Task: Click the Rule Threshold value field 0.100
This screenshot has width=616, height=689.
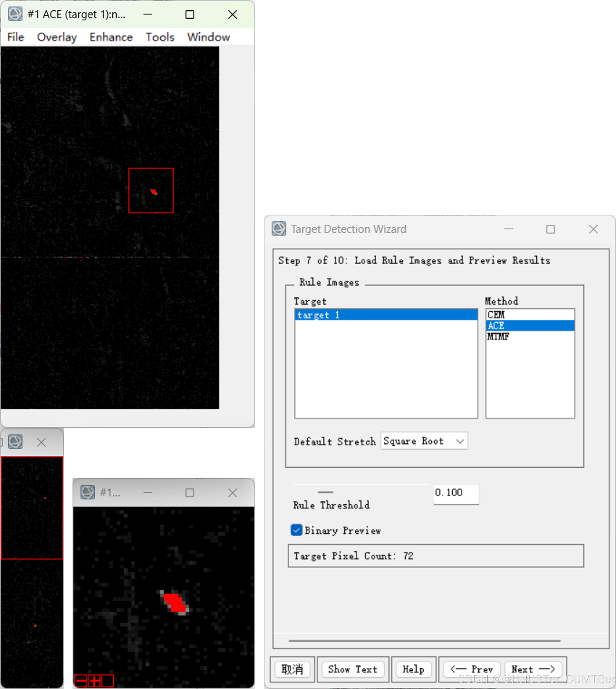Action: (x=456, y=493)
